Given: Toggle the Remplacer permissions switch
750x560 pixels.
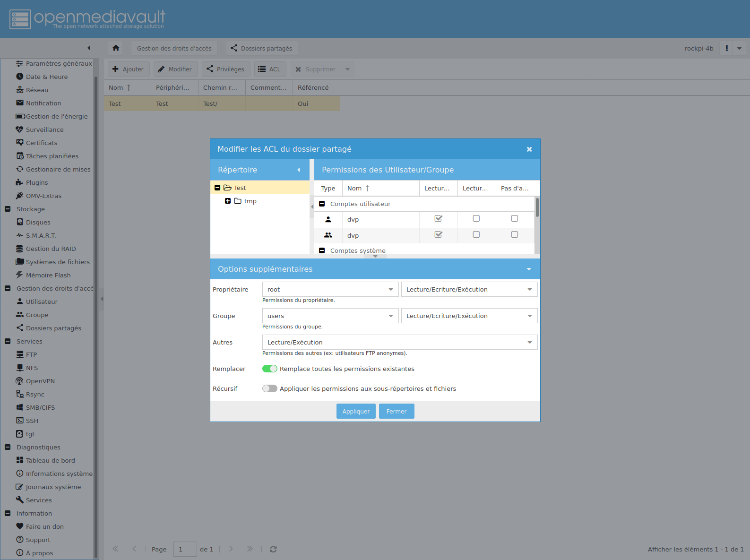Looking at the screenshot, I should pyautogui.click(x=270, y=369).
